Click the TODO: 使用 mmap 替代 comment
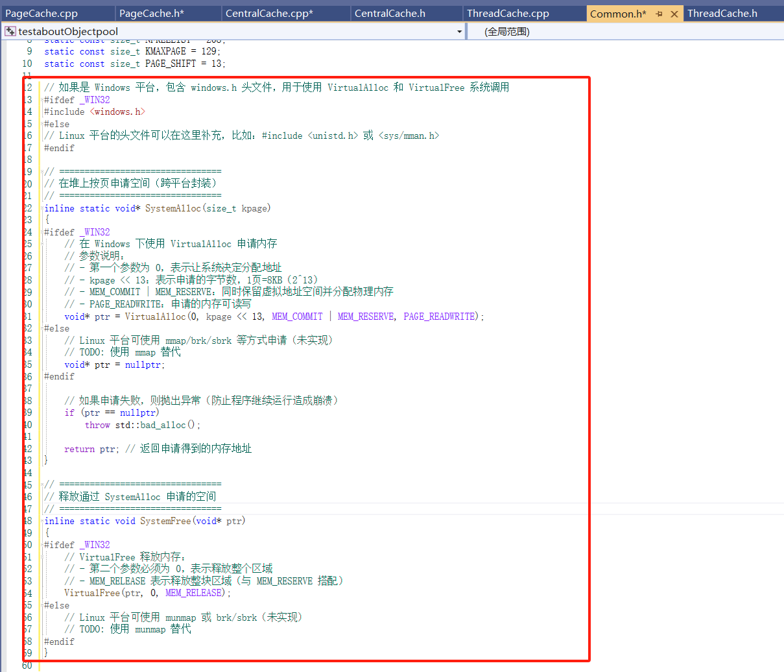The width and height of the screenshot is (784, 672). tap(123, 352)
